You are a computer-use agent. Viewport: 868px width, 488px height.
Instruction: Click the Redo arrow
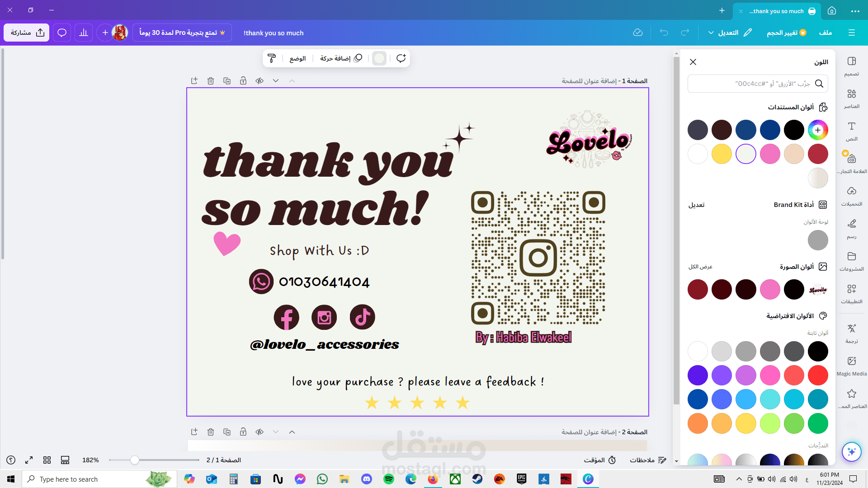pos(685,33)
